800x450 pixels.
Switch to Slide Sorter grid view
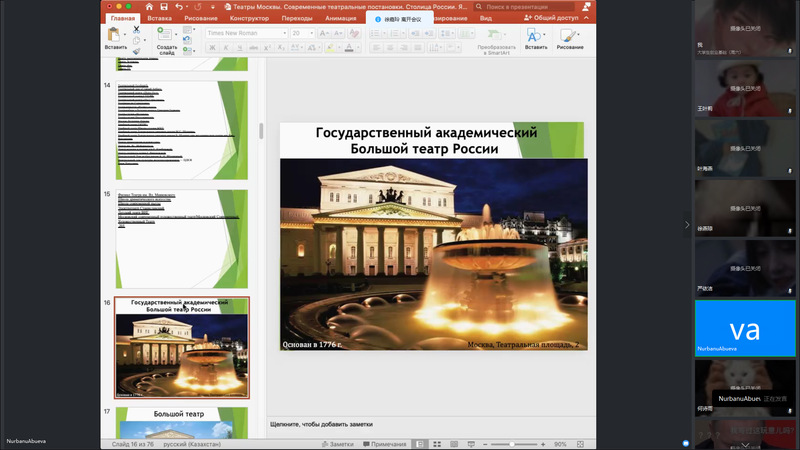tap(437, 444)
